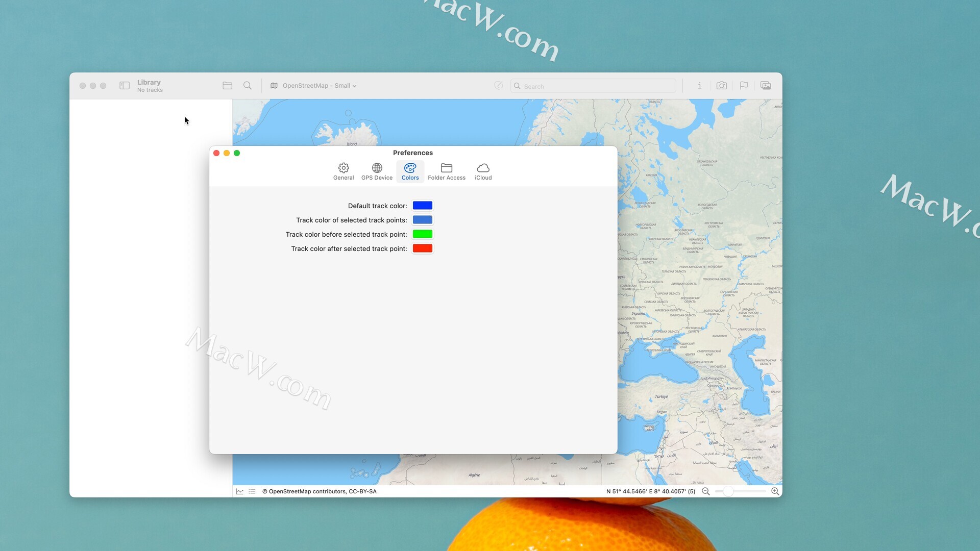Click the camera icon in toolbar

[x=722, y=86]
